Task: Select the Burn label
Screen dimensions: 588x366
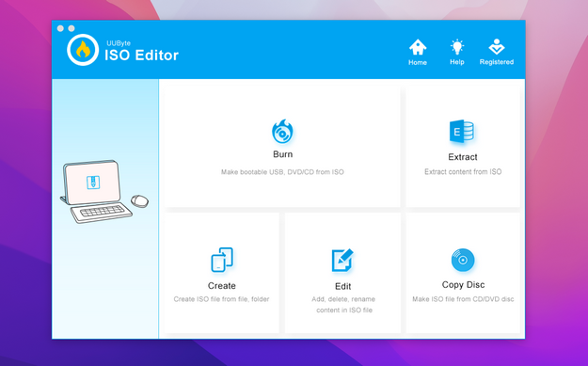Action: pyautogui.click(x=283, y=154)
